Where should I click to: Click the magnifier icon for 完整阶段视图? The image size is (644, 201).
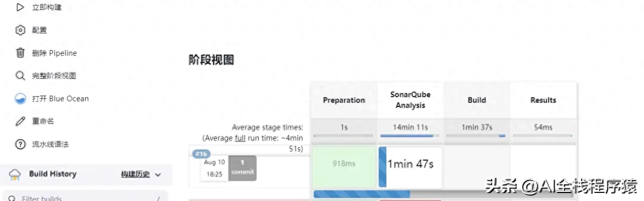point(20,76)
